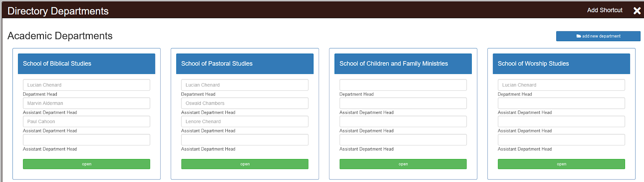Click Add Shortcut link
This screenshot has height=182, width=644.
pos(605,10)
